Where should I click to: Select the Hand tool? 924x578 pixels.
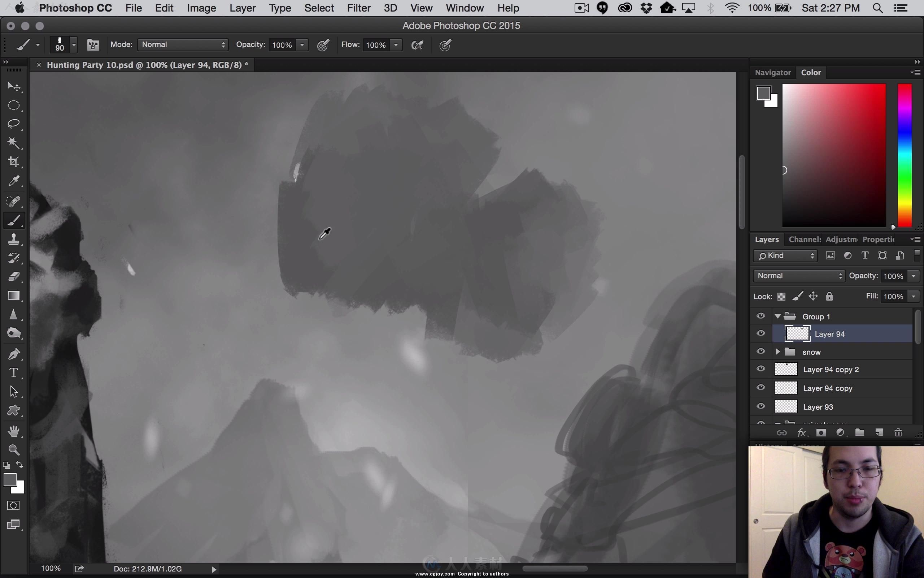[14, 431]
